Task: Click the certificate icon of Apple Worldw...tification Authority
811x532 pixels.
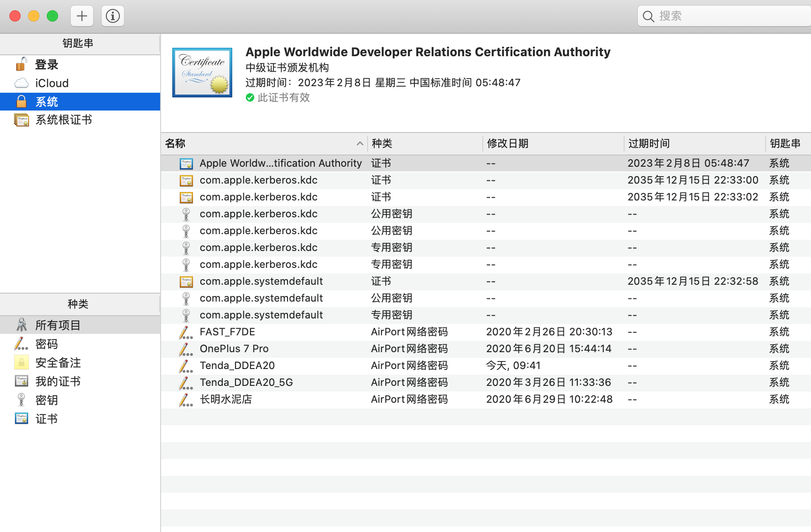Action: 186,163
